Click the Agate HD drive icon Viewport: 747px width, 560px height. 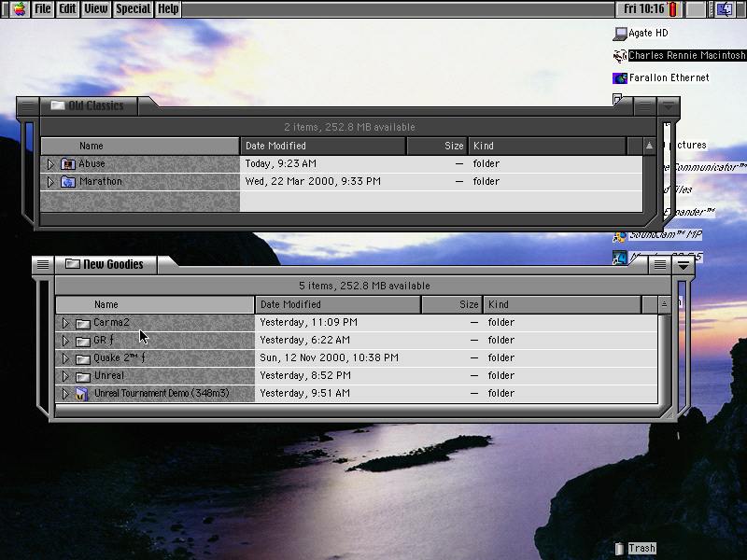[x=620, y=34]
